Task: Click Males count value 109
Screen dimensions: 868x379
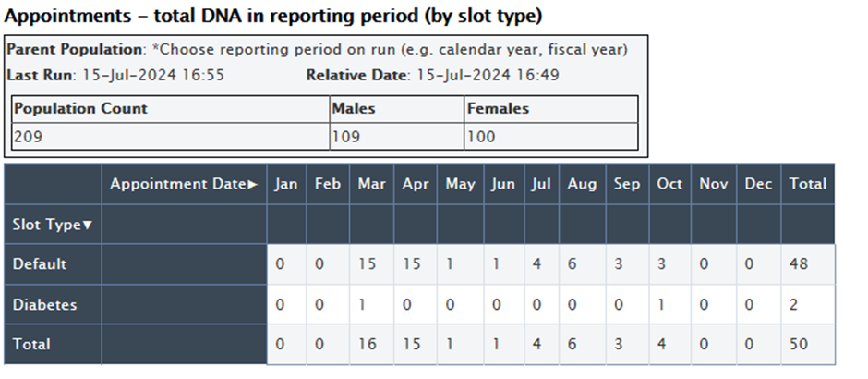Action: [346, 136]
